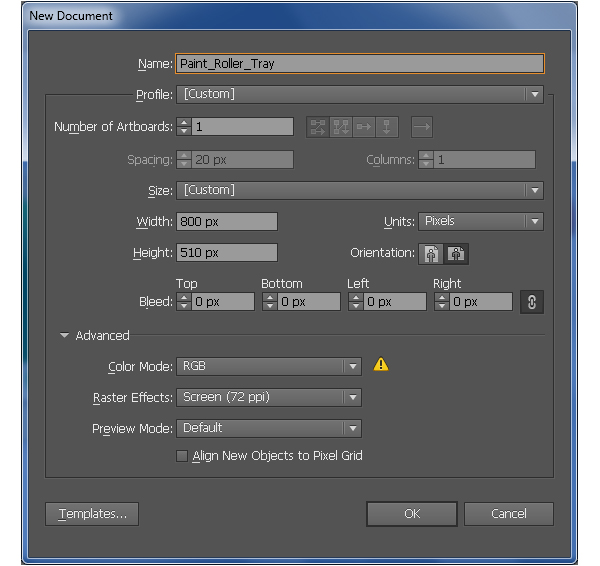Choose the landscape orientation icon
The height and width of the screenshot is (566, 600).
(456, 254)
